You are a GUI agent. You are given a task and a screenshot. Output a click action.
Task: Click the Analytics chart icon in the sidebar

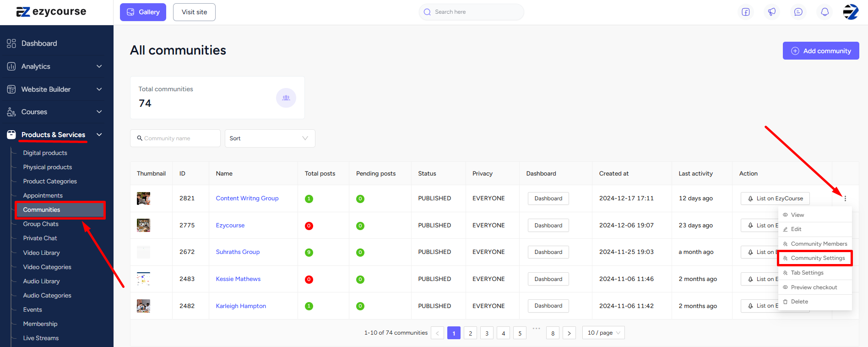coord(11,66)
